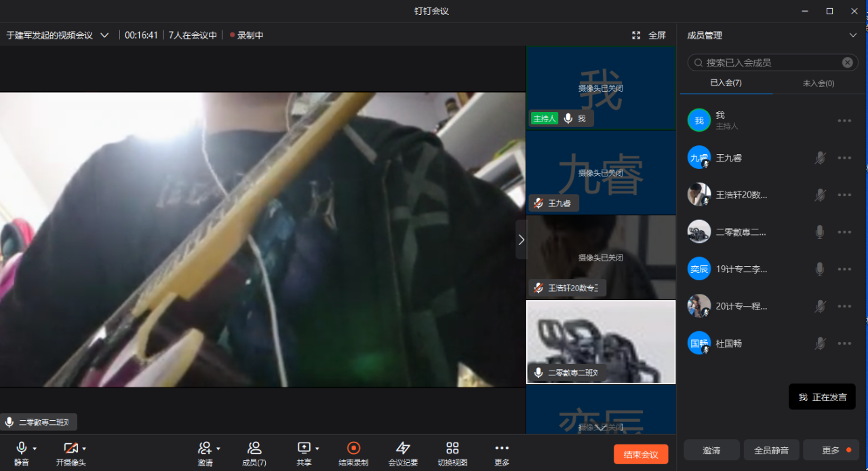Viewport: 868px width, 471px height.
Task: Click the 二零數專二 robot avatar in list
Action: click(x=699, y=231)
